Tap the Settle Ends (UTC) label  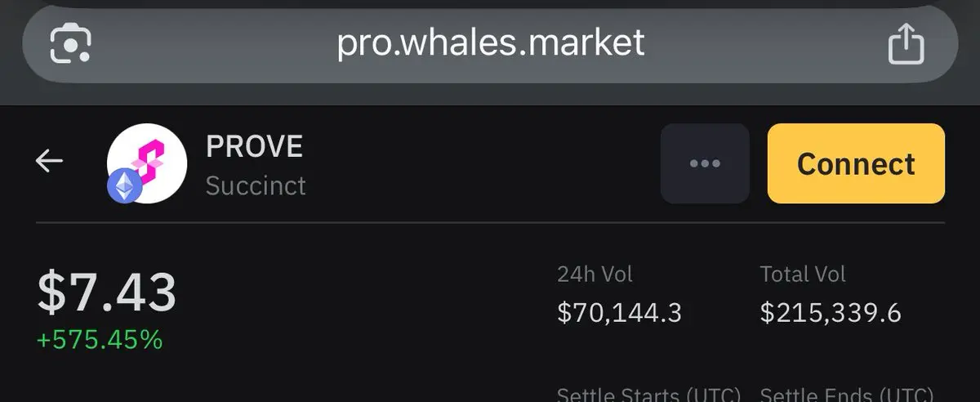pos(846,395)
